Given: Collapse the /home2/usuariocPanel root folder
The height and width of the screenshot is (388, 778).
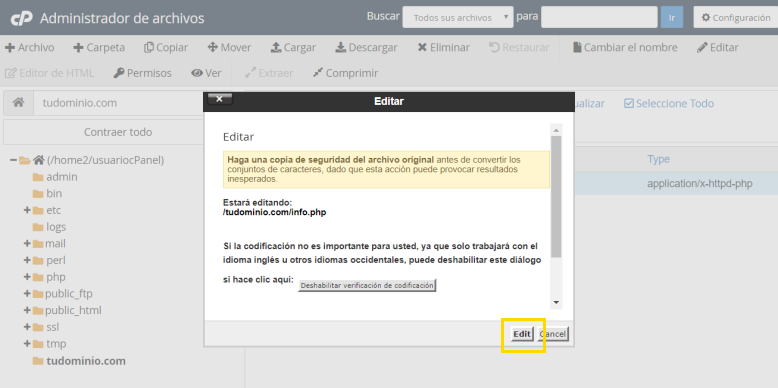Looking at the screenshot, I should coord(13,160).
